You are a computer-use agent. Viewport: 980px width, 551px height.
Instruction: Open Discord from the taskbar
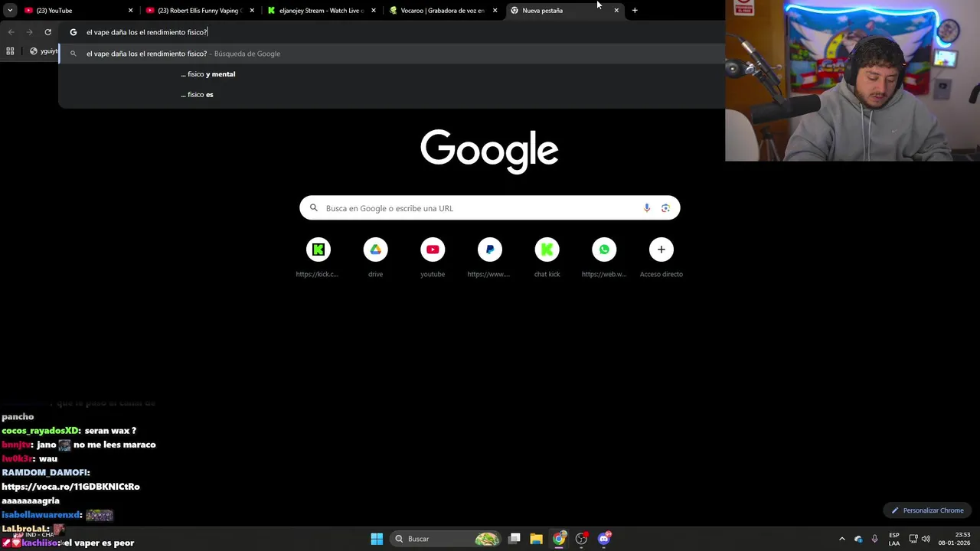coord(604,539)
